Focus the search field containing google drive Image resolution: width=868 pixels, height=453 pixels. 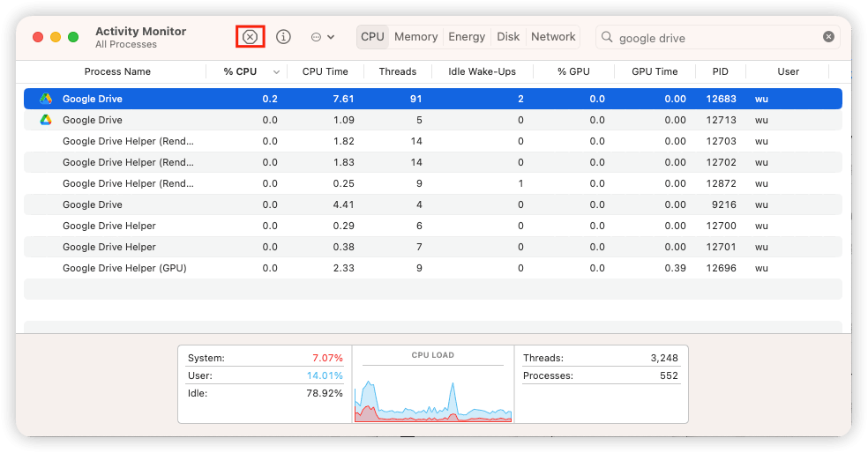click(718, 38)
